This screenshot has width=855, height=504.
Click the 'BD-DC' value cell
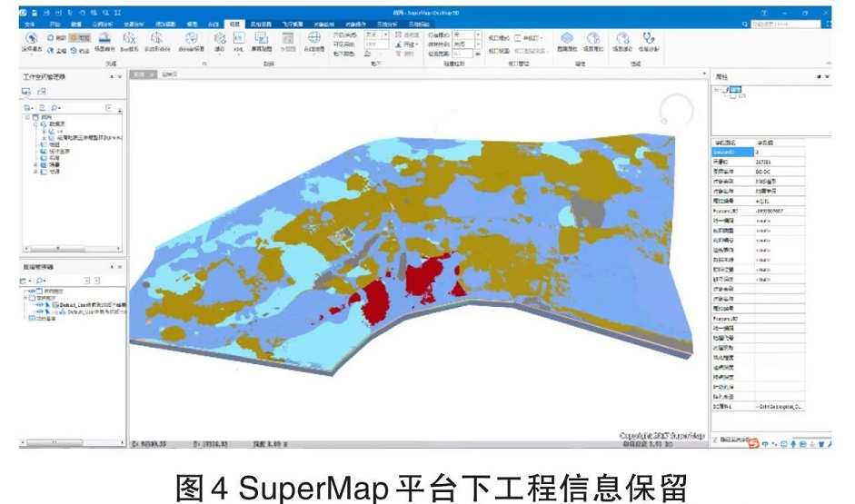click(780, 172)
